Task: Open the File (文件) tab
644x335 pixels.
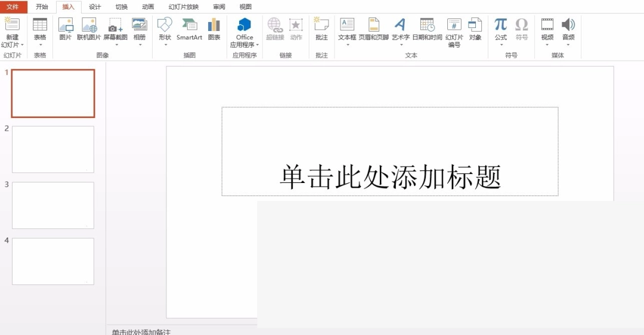Action: coord(13,7)
